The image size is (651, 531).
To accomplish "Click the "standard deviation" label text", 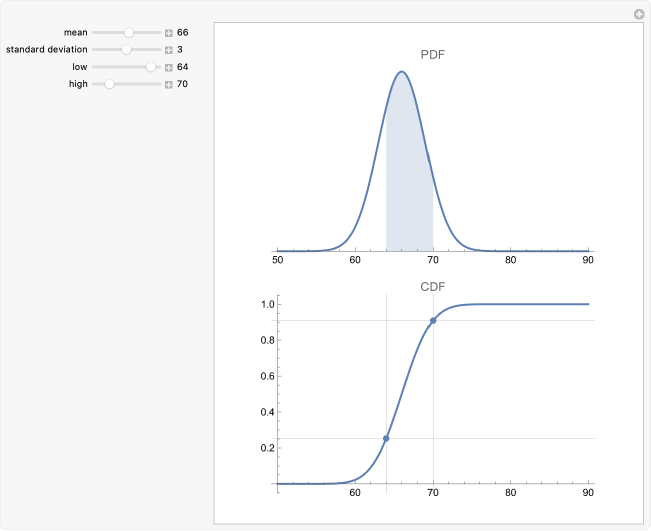I will click(x=46, y=49).
